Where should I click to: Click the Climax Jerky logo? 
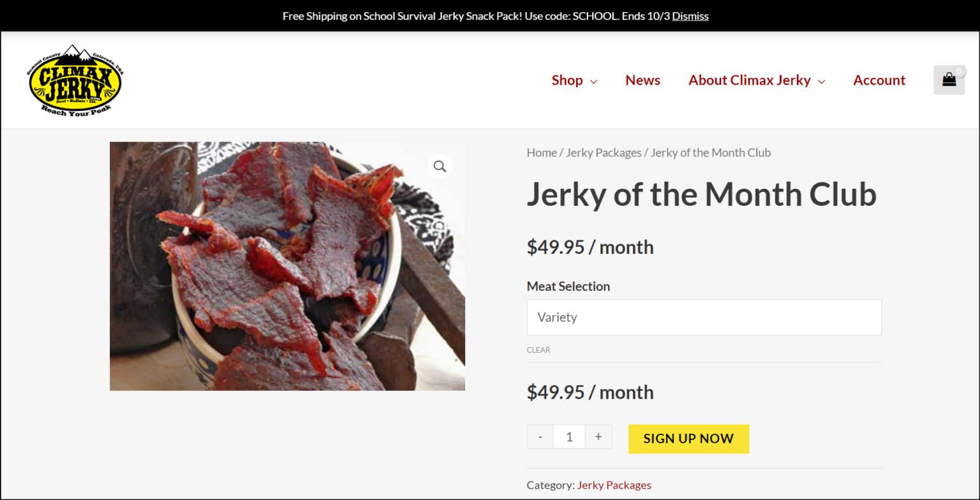pyautogui.click(x=75, y=80)
